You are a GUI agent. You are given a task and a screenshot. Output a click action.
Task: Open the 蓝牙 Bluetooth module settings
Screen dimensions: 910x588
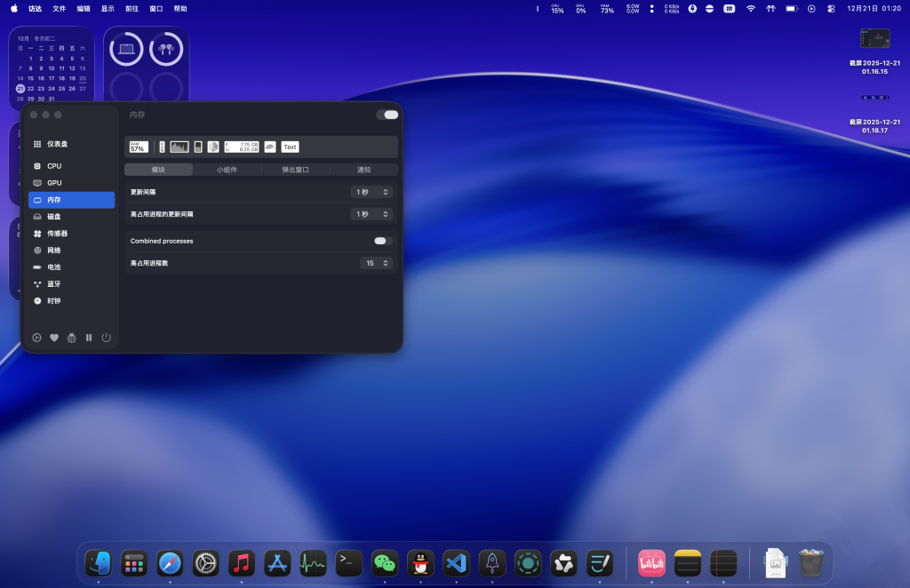tap(54, 284)
